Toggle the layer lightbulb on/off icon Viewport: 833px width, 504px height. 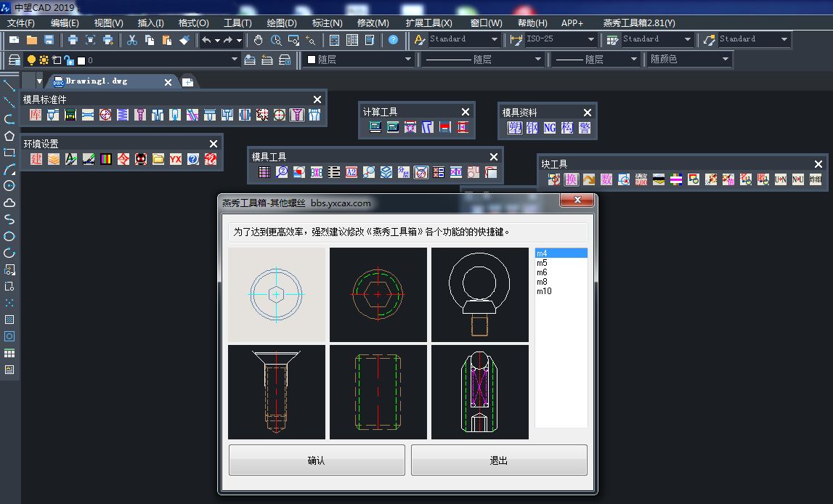pyautogui.click(x=31, y=60)
